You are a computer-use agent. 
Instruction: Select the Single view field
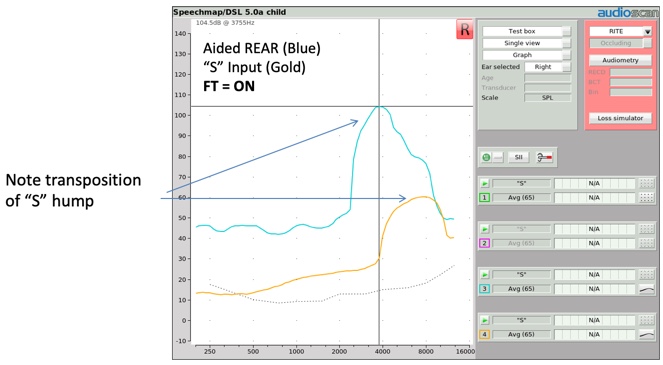(x=522, y=43)
